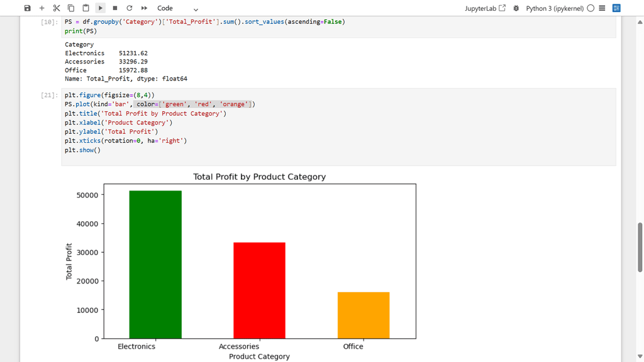Toggle the blue settings panel icon
Viewport: 644px width, 362px height.
[x=616, y=8]
